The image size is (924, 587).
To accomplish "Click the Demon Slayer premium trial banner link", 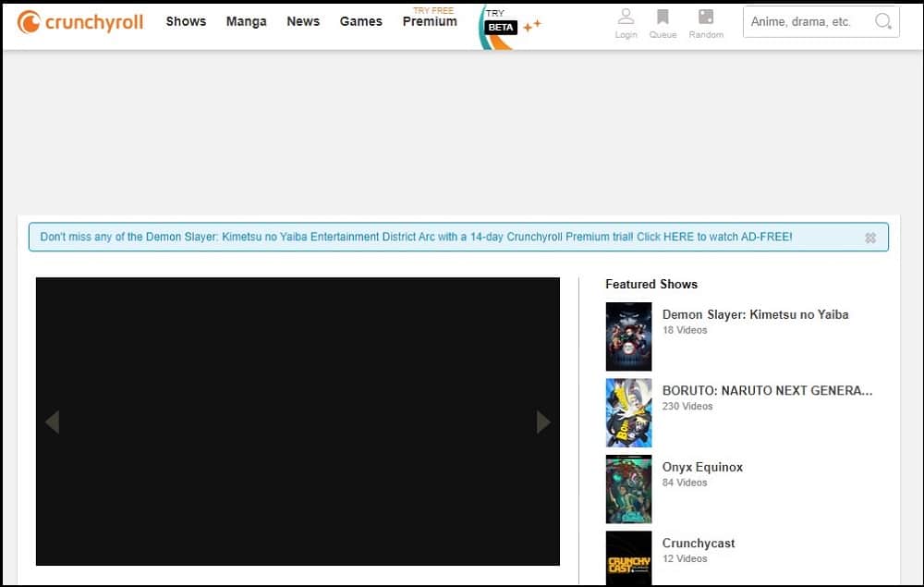I will [x=416, y=237].
